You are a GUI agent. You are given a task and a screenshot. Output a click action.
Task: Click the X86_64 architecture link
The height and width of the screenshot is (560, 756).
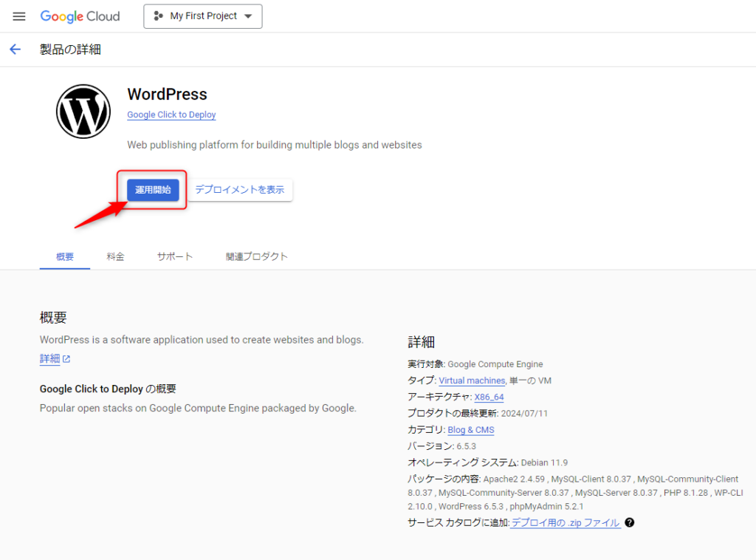point(489,397)
